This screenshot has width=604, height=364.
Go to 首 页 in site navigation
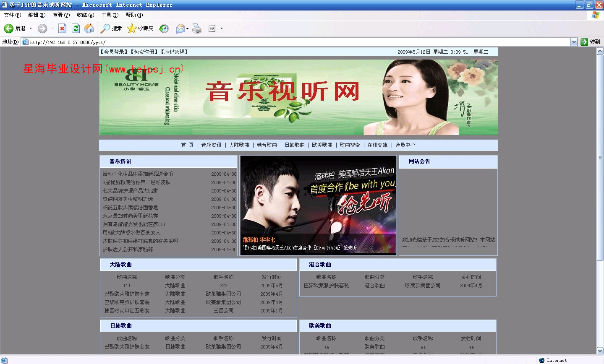click(x=187, y=145)
